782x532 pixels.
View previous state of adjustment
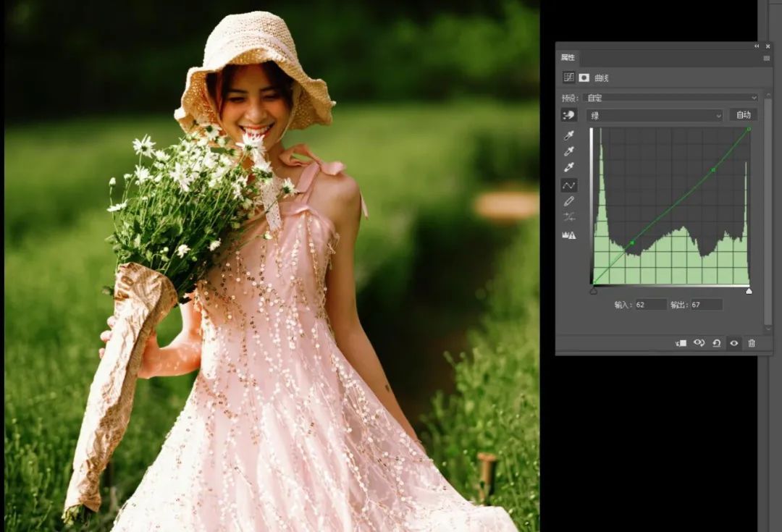pos(699,343)
